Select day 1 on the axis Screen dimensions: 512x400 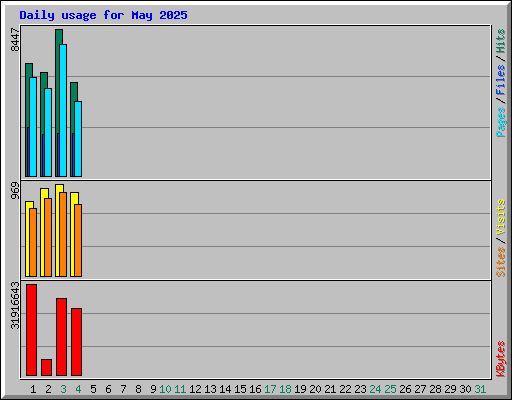point(33,389)
